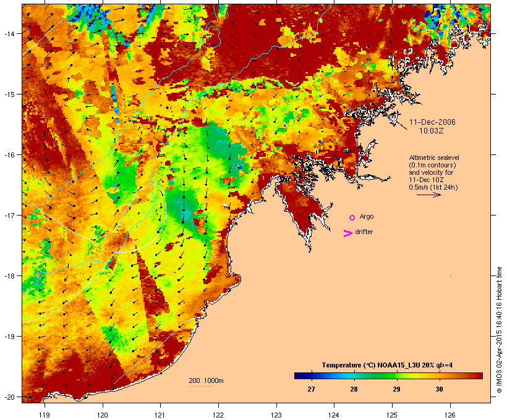
Task: Click the "Temperature (°C) NOAA15_L3U 20% ql>=4" title
Action: pyautogui.click(x=387, y=366)
